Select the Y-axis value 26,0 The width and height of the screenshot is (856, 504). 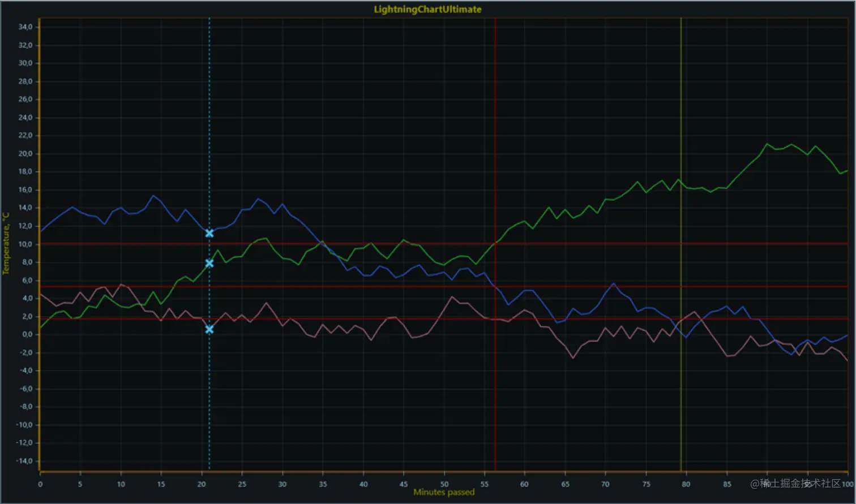click(x=25, y=100)
